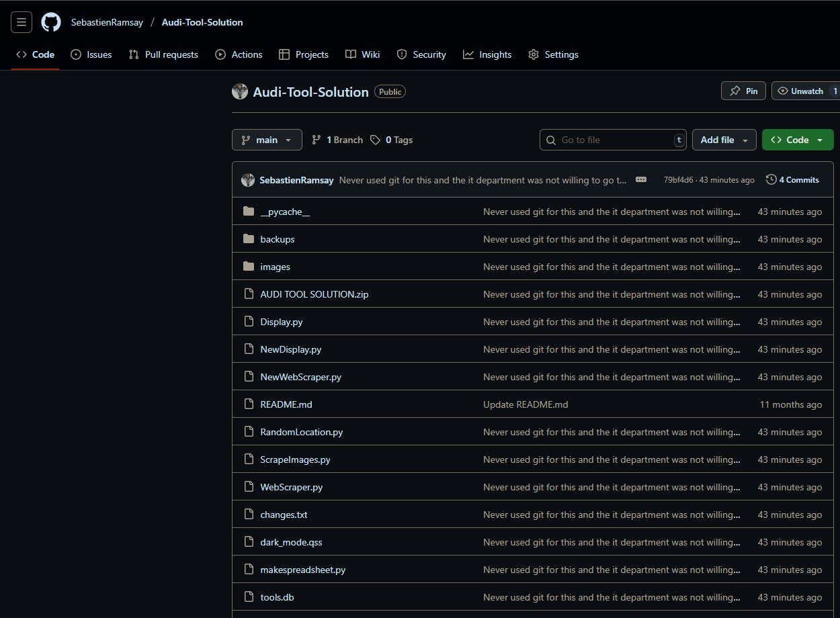The width and height of the screenshot is (840, 618).
Task: Click the GitHub logo icon
Action: [x=51, y=22]
